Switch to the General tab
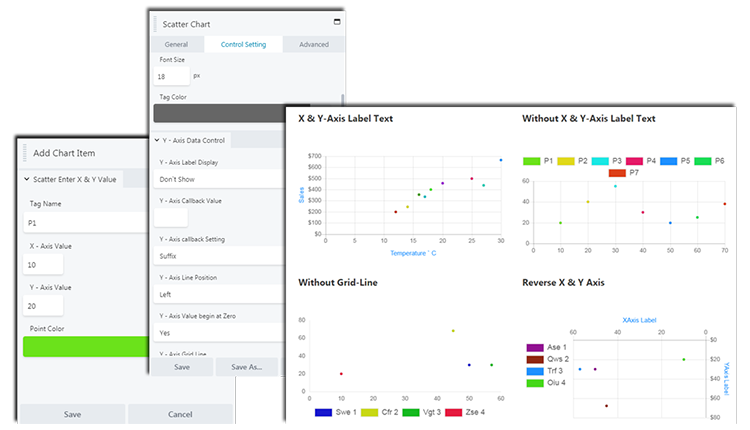750x430 pixels. click(176, 44)
